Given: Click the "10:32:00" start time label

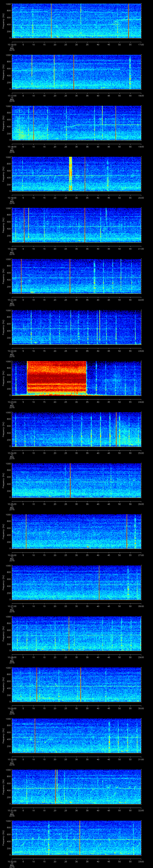Looking at the screenshot, I should point(12,861).
